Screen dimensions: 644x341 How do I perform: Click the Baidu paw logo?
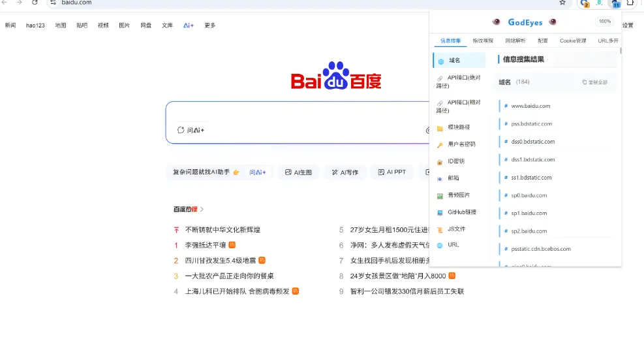[337, 75]
